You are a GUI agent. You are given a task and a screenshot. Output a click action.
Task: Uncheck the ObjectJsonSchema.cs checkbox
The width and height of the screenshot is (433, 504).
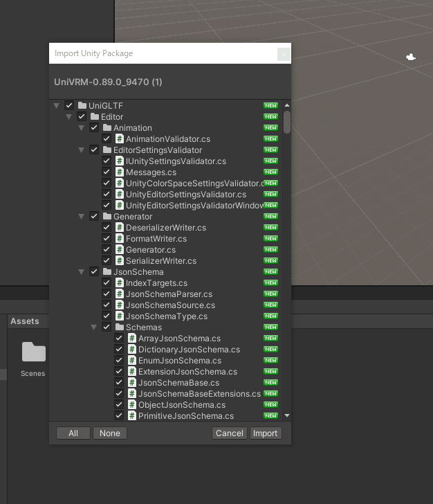click(119, 405)
